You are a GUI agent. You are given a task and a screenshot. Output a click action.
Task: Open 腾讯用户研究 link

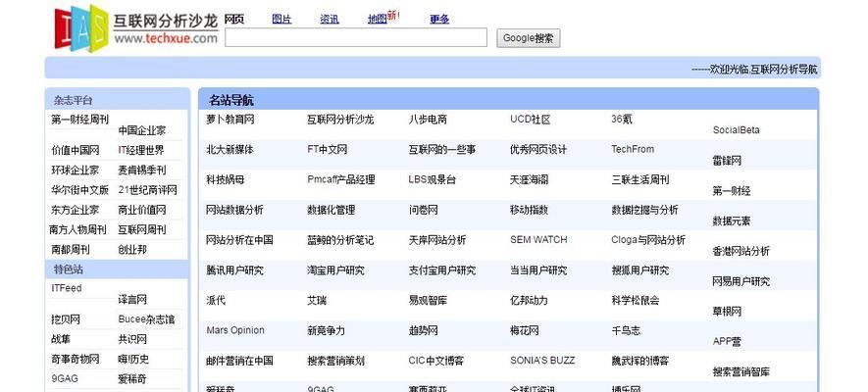pyautogui.click(x=234, y=270)
